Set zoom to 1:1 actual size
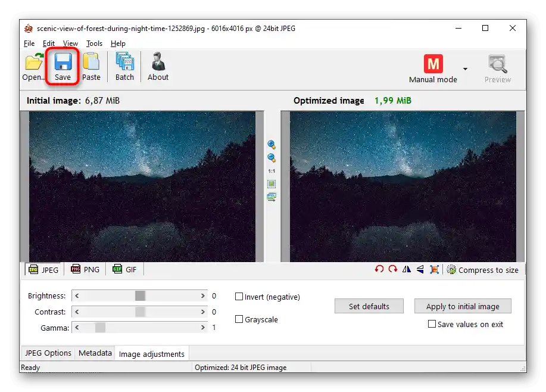The width and height of the screenshot is (546, 392). click(x=272, y=171)
